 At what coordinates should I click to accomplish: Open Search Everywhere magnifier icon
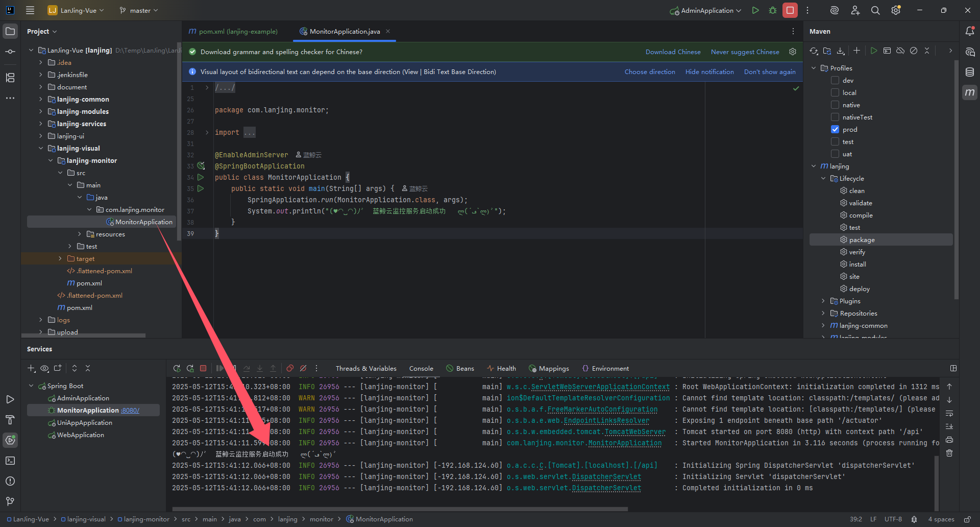point(875,10)
